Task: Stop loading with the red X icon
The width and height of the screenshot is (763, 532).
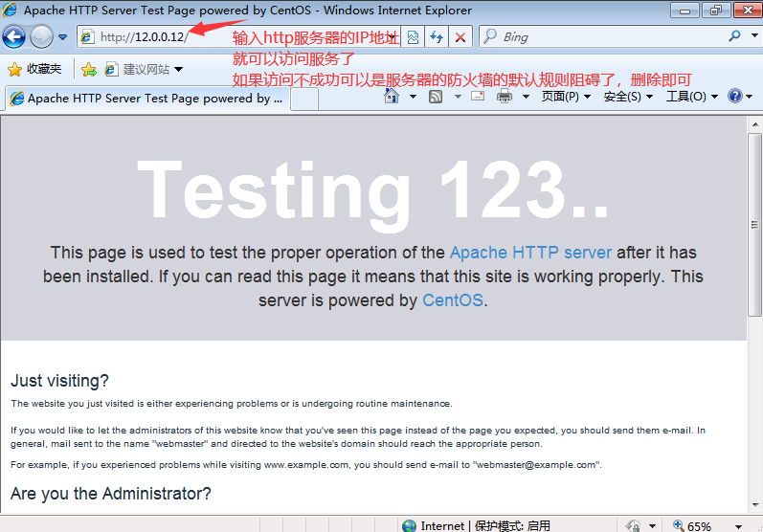Action: 460,37
